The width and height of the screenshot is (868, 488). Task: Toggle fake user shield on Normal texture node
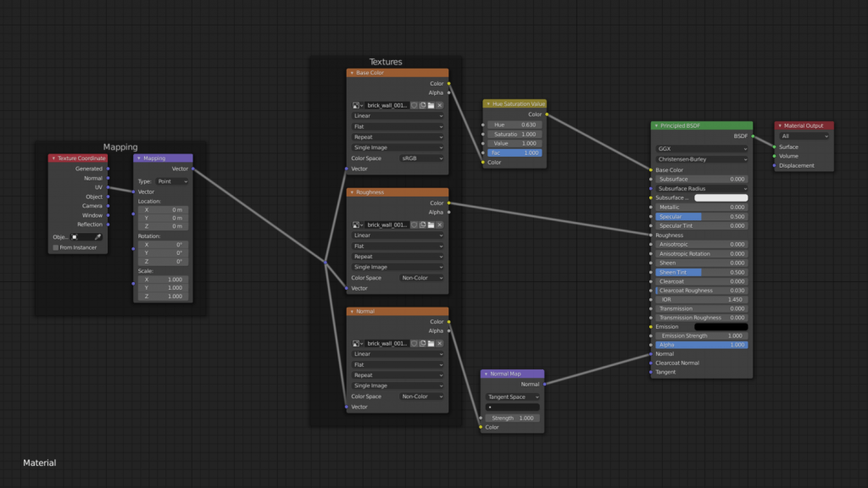coord(414,343)
